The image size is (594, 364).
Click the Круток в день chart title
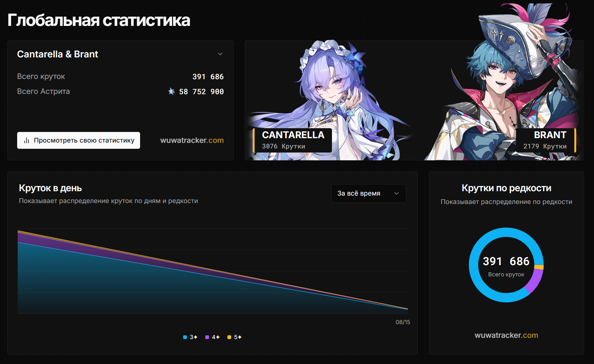point(51,188)
